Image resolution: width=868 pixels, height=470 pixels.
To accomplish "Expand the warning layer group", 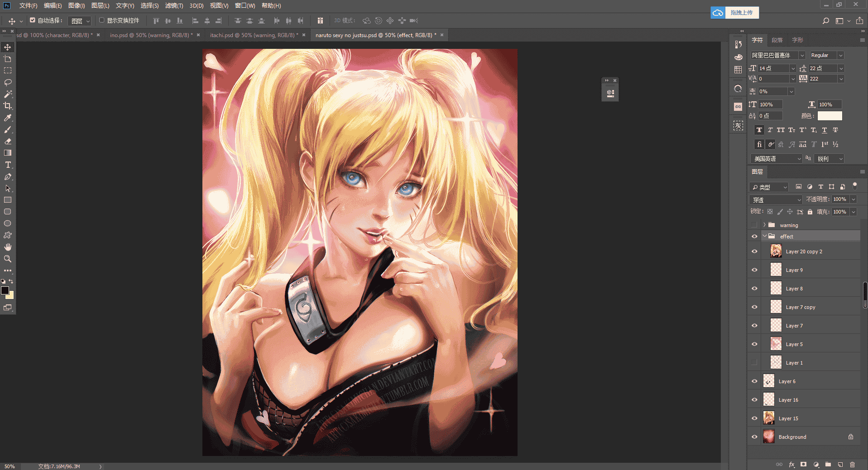I will coord(764,225).
